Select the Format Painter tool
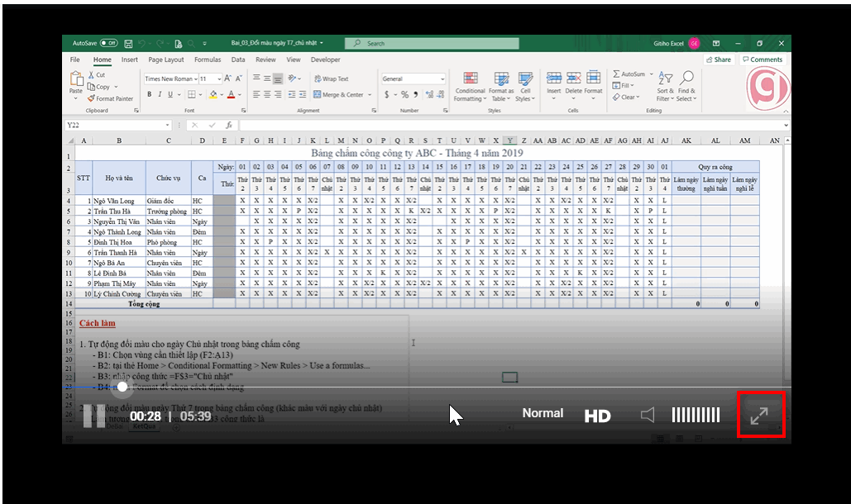 [110, 98]
